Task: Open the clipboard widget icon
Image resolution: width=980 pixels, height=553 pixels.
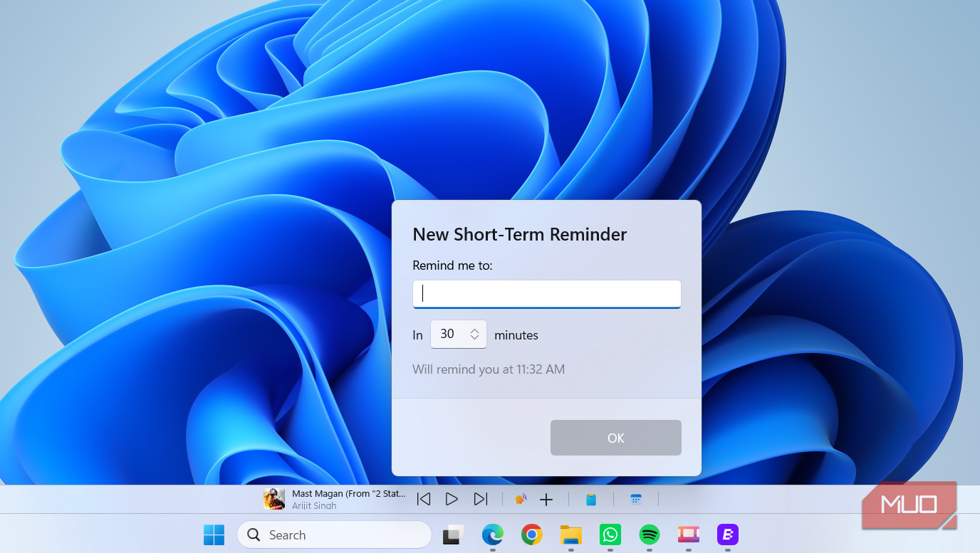Action: 590,500
